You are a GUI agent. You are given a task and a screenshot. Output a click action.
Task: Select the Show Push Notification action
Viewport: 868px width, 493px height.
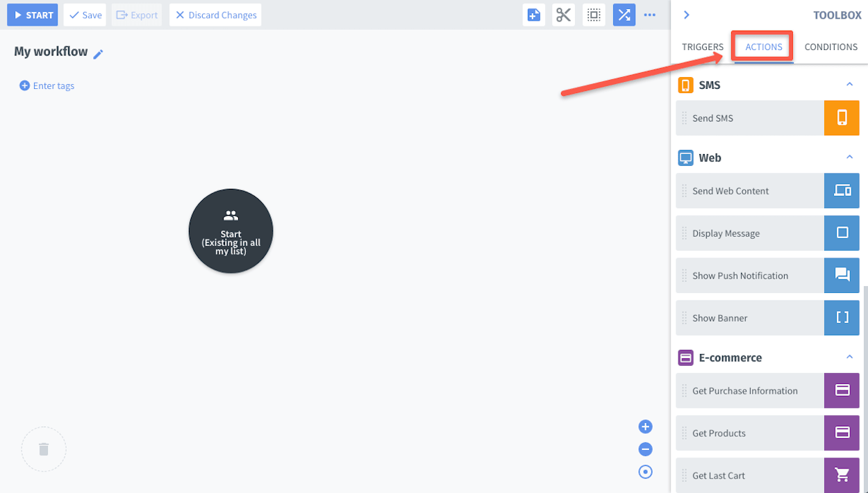point(767,276)
